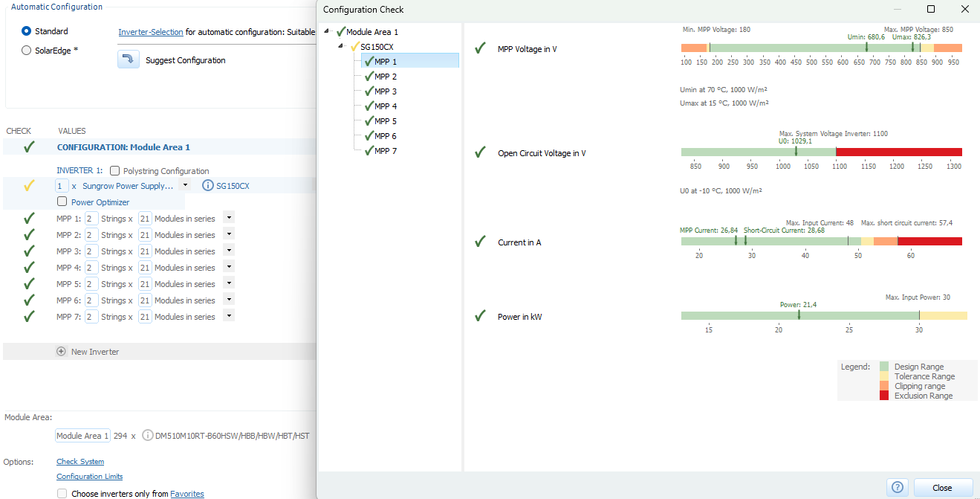The image size is (980, 499).
Task: Click the info icon beside the DM510M10RT module
Action: tap(148, 436)
